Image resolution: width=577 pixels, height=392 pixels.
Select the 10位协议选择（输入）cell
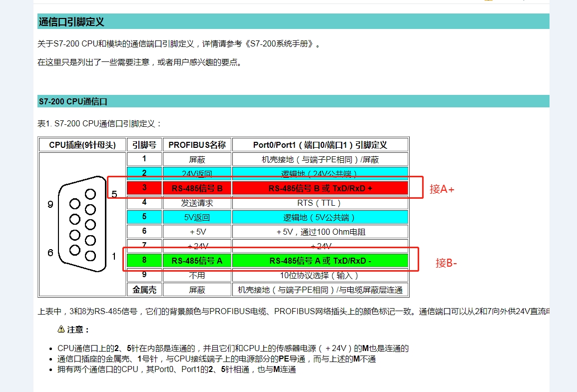click(320, 275)
